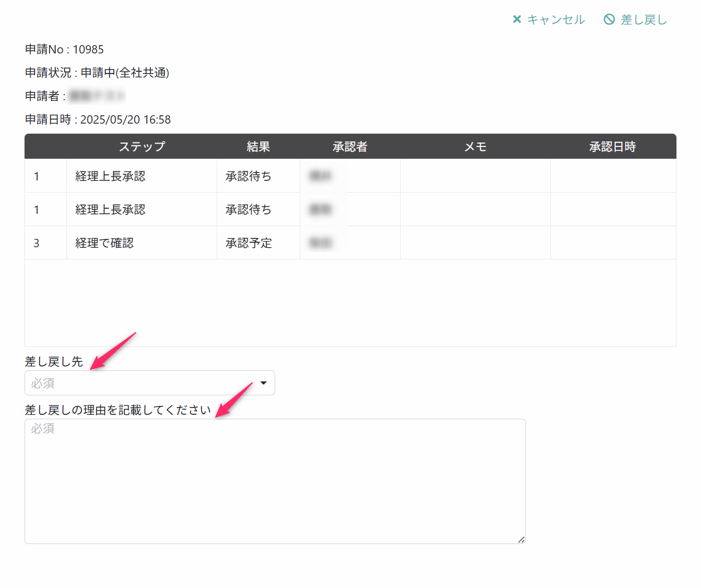Click the キャンセル X icon

[x=517, y=19]
